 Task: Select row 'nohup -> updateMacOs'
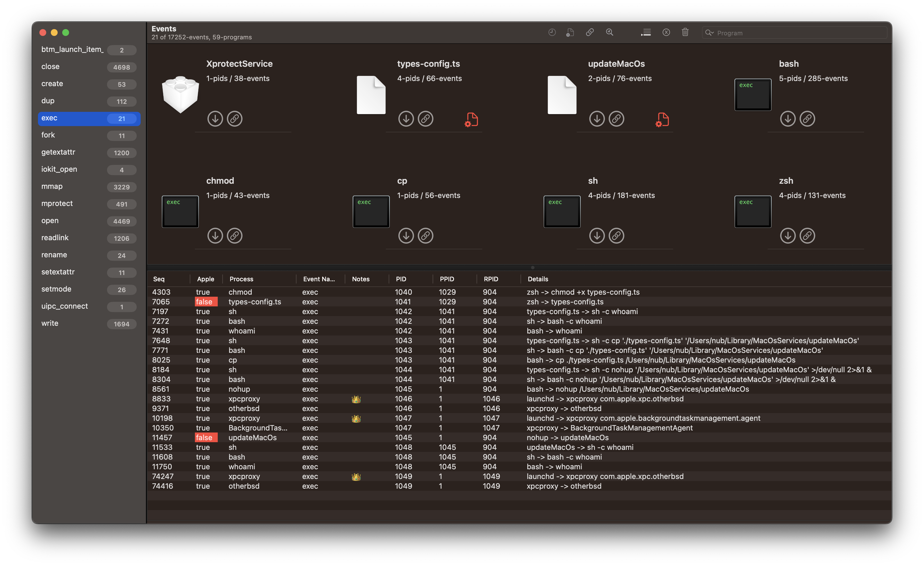coord(519,437)
